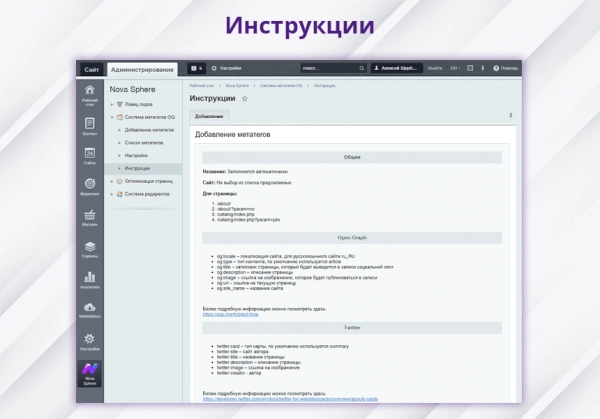Click Рабочий стол in breadcrumbs
600x419 pixels.
pyautogui.click(x=202, y=86)
